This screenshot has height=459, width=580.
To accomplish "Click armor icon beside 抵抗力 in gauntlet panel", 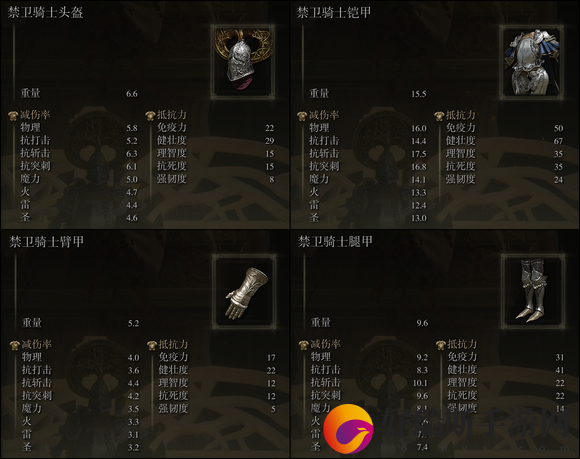I will coord(152,345).
